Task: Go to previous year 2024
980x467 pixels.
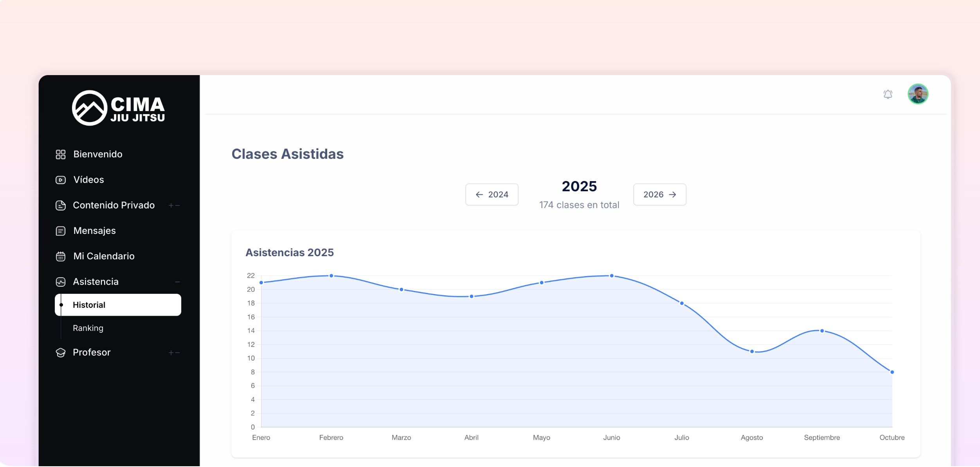Action: [492, 195]
